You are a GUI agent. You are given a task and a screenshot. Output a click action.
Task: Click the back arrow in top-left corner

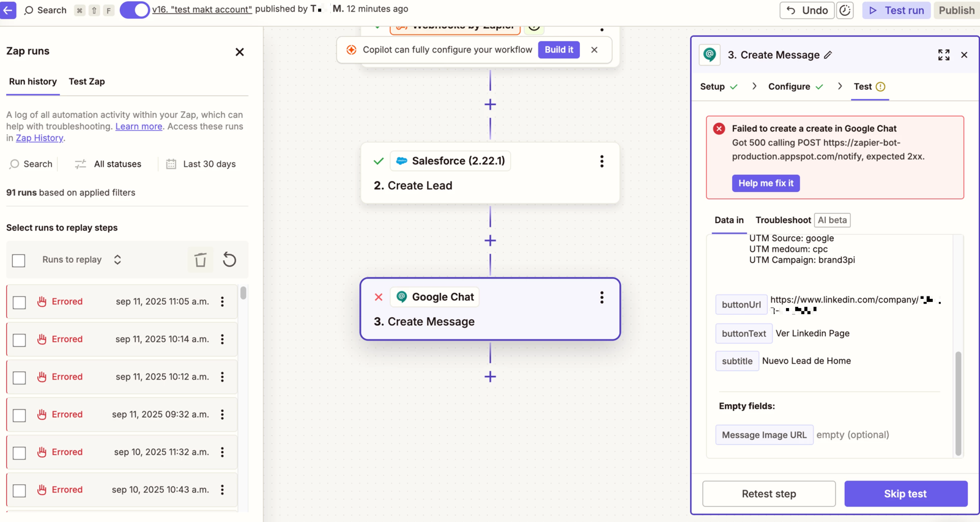click(8, 10)
